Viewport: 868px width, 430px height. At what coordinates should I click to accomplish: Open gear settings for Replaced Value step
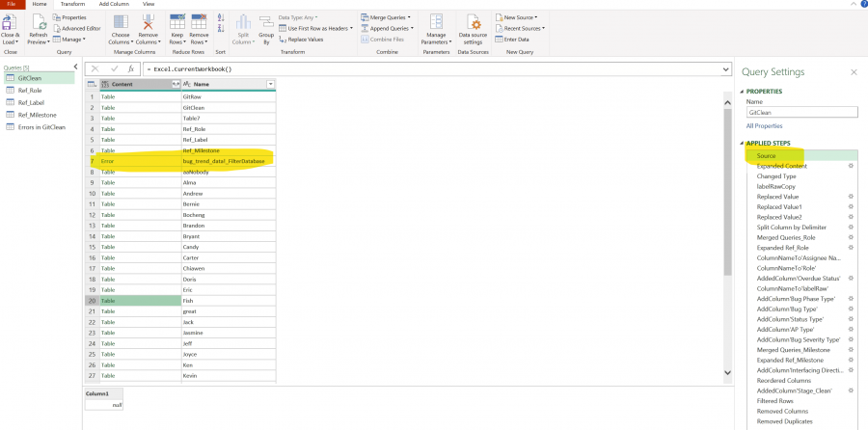851,197
